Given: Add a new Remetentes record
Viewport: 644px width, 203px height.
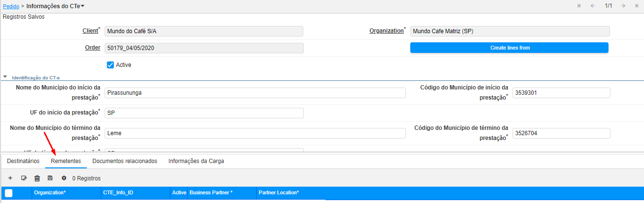Looking at the screenshot, I should pyautogui.click(x=11, y=178).
